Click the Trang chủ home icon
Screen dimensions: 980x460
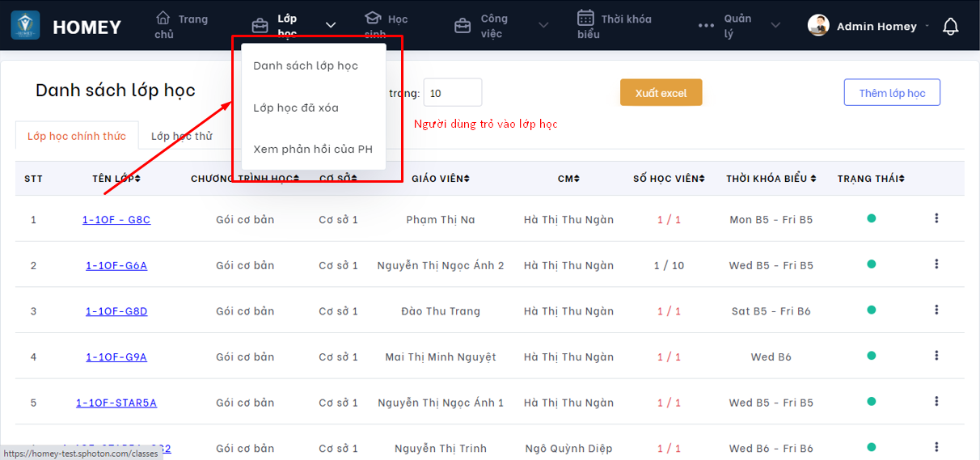coord(163,18)
